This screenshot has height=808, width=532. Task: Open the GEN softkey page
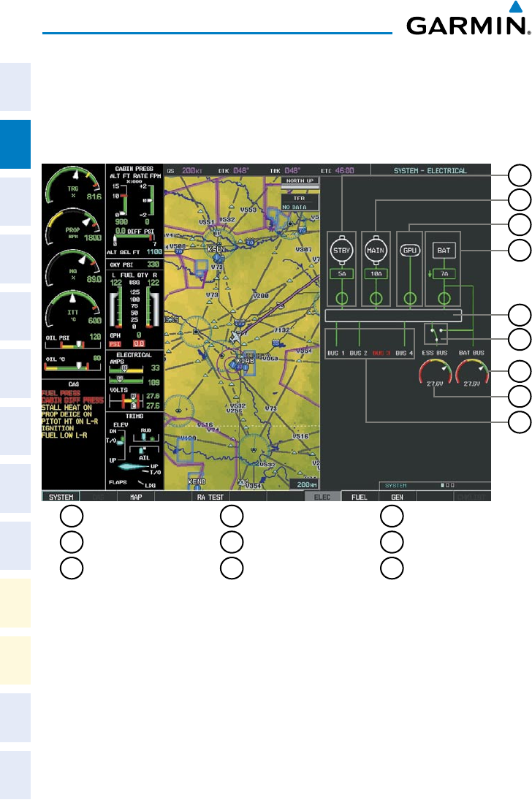[397, 497]
